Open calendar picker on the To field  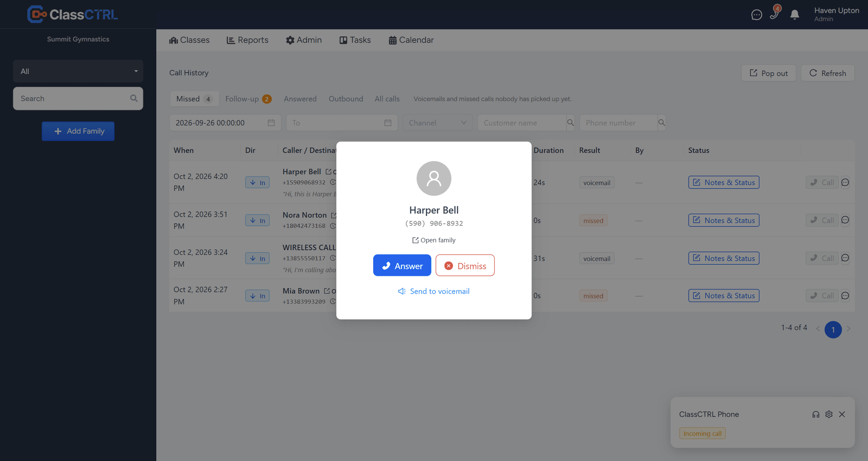coord(388,123)
